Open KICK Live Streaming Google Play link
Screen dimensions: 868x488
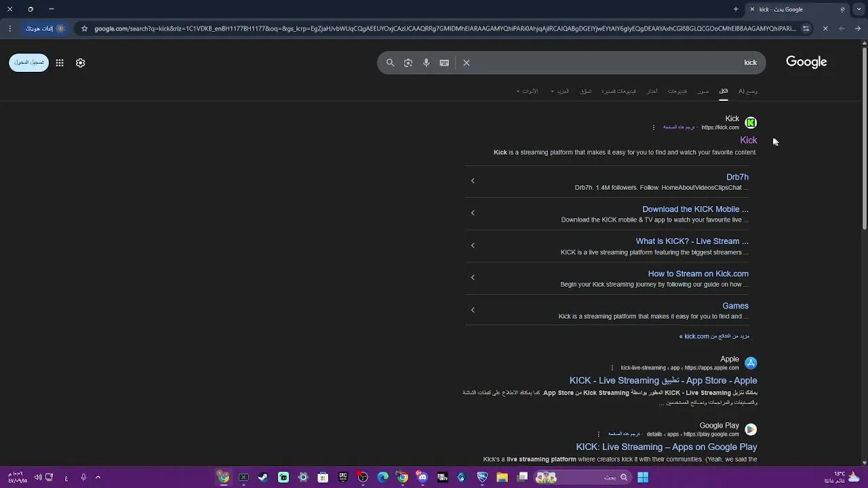[x=667, y=447]
